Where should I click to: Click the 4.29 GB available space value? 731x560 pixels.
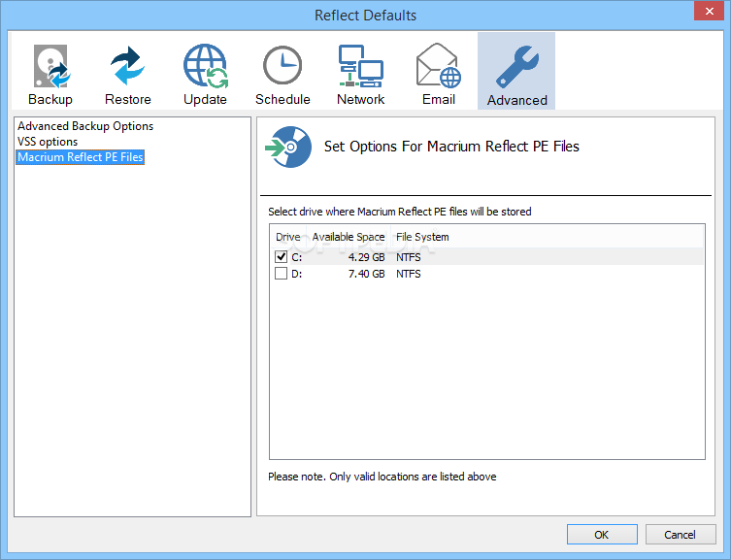[x=366, y=257]
